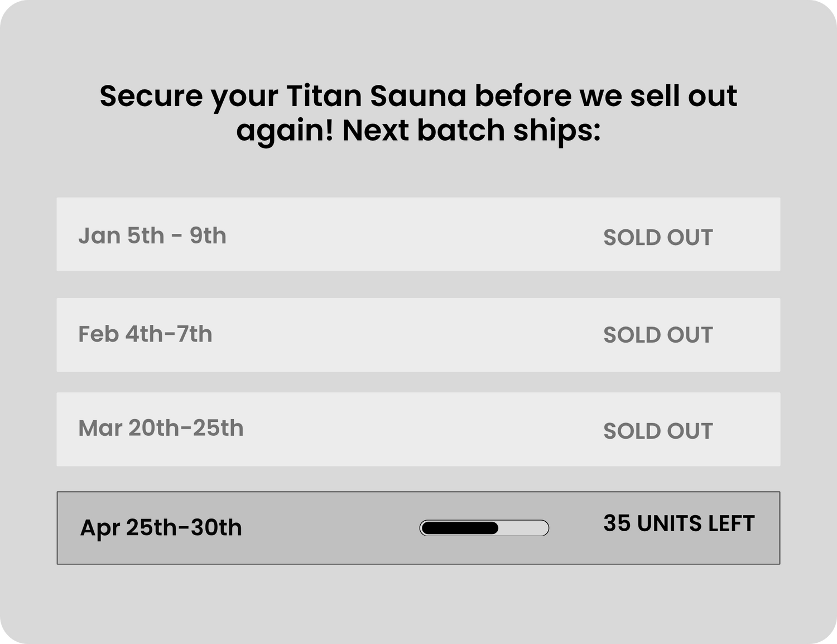Image resolution: width=837 pixels, height=644 pixels.
Task: Click the 35 UNITS LEFT label
Action: tap(679, 523)
